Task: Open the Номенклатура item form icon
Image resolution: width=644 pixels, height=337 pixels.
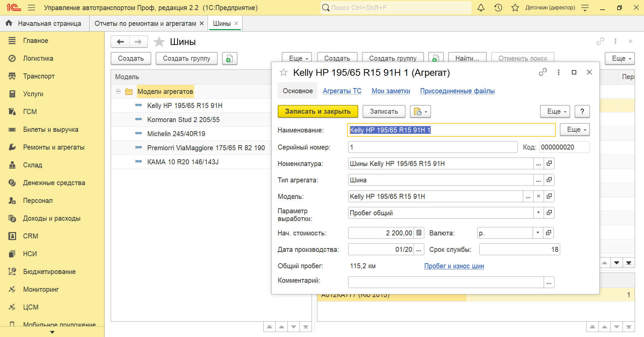Action: tap(549, 163)
